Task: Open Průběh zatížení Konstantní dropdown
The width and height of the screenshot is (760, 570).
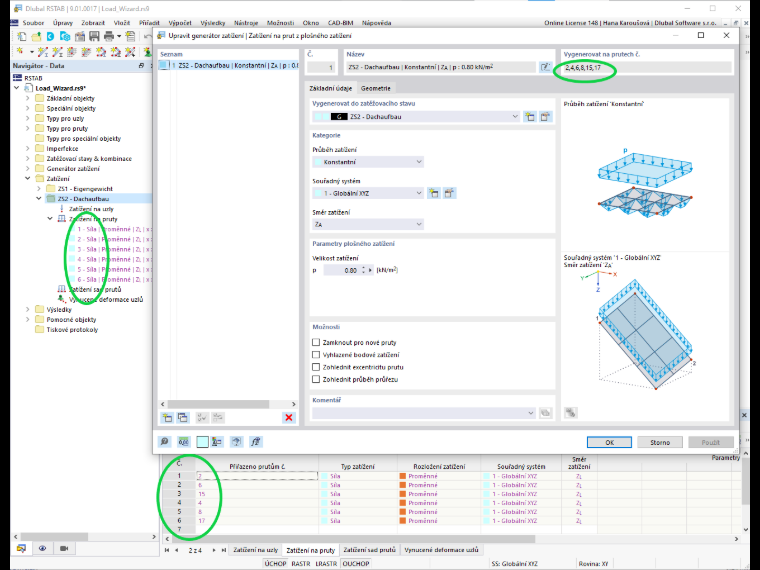Action: pos(368,162)
